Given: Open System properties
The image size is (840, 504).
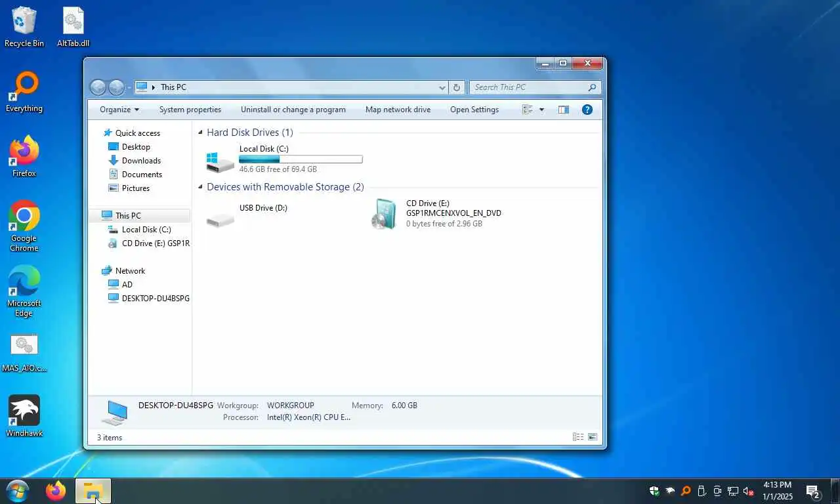Looking at the screenshot, I should point(190,110).
